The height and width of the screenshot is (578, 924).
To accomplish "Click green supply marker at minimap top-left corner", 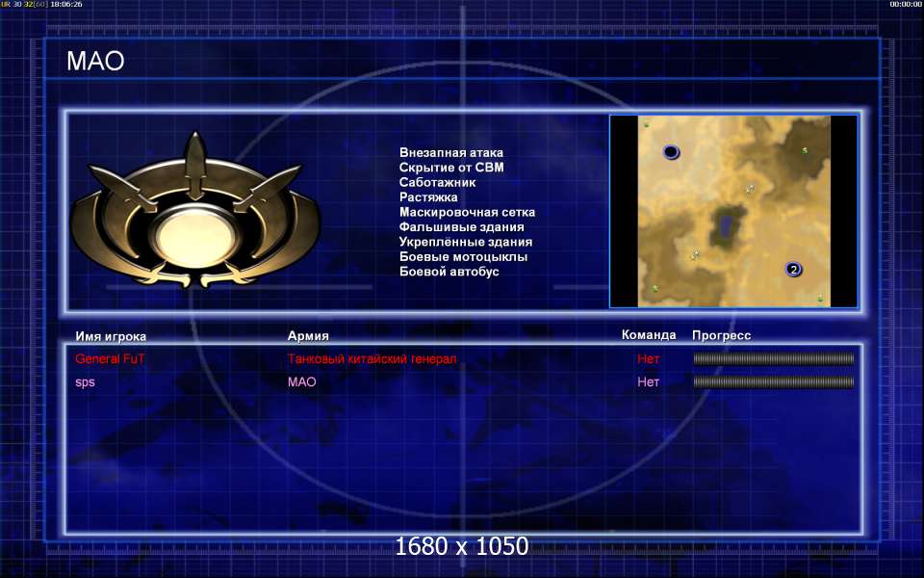I will pyautogui.click(x=646, y=124).
